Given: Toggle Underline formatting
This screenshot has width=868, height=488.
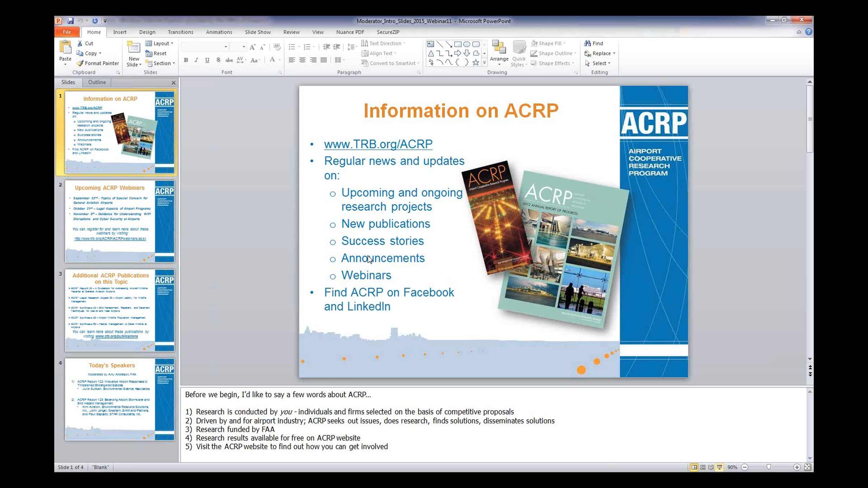Looking at the screenshot, I should 207,60.
